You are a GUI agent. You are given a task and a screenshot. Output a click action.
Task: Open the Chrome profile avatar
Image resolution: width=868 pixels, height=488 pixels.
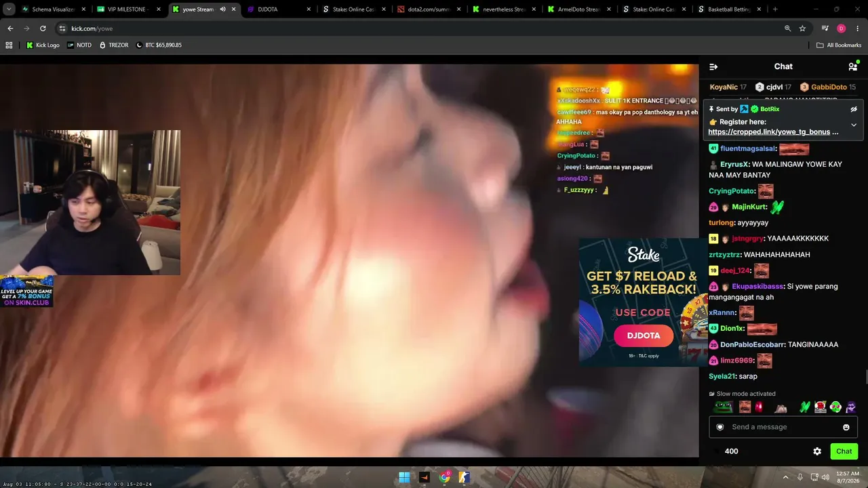pos(841,28)
